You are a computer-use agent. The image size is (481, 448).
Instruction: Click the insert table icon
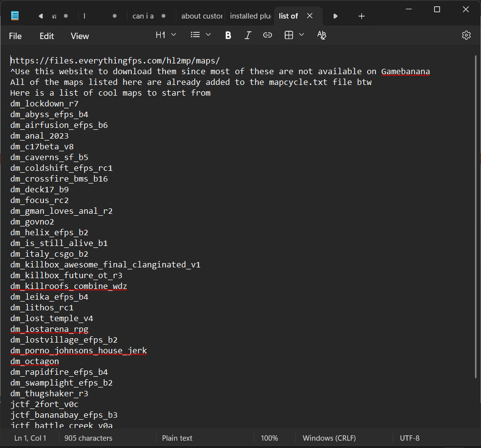(289, 35)
